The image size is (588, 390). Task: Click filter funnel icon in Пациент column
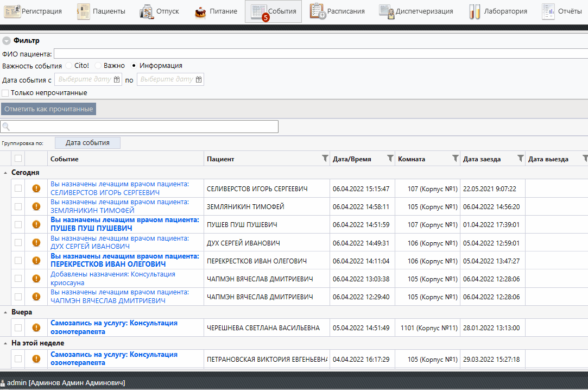click(325, 159)
